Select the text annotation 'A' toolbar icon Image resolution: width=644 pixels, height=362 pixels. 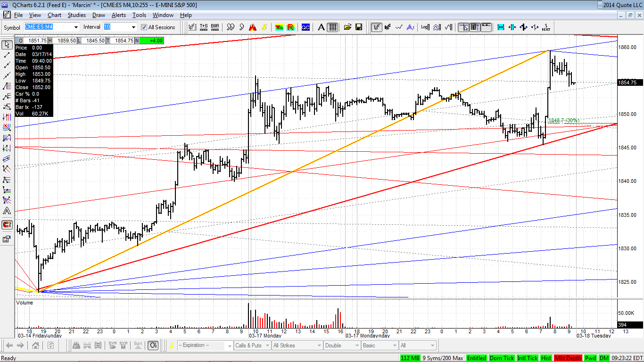322,27
